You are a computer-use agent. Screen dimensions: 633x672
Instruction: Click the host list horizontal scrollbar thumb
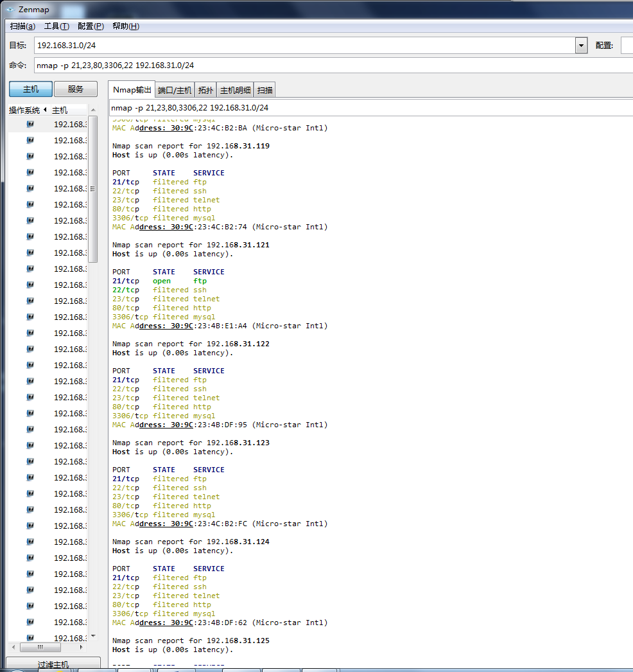(x=40, y=647)
